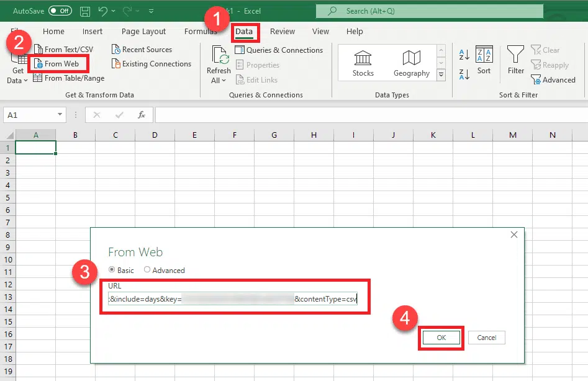Open the Name Box dropdown arrow
This screenshot has height=381, width=588.
[60, 115]
